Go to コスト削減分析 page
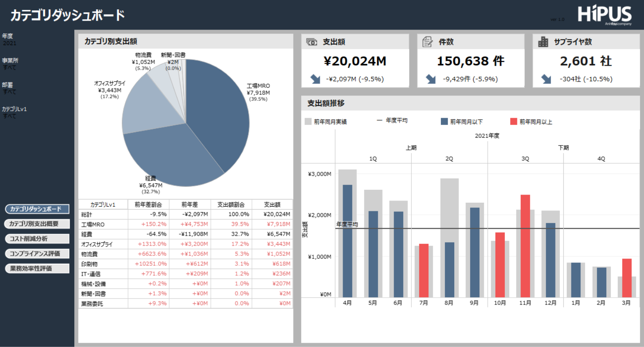The width and height of the screenshot is (644, 347). point(37,239)
